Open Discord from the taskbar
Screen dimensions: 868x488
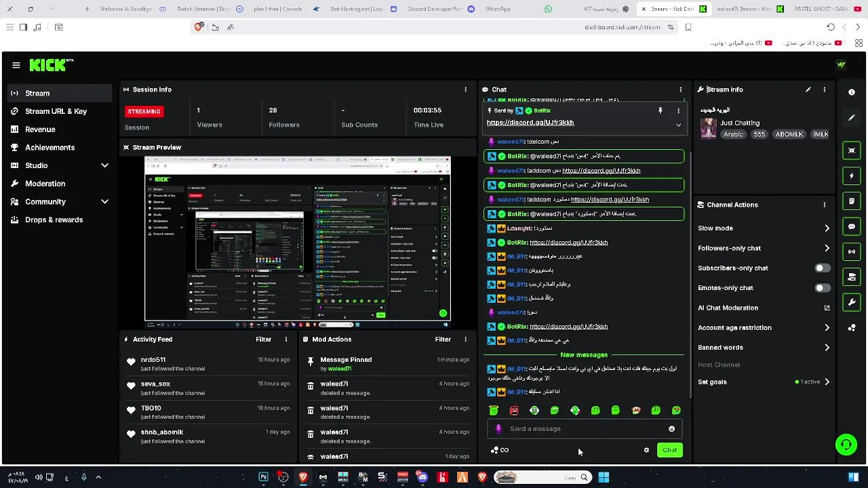pos(422,477)
